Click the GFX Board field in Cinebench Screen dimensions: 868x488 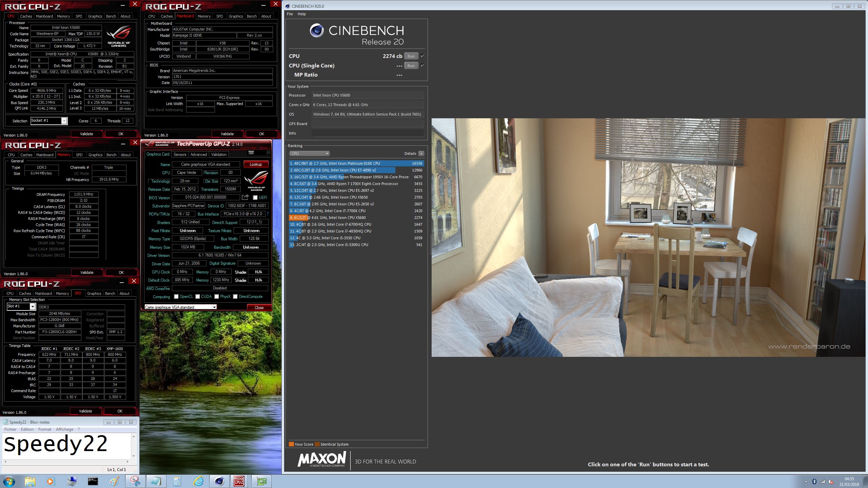click(x=368, y=124)
